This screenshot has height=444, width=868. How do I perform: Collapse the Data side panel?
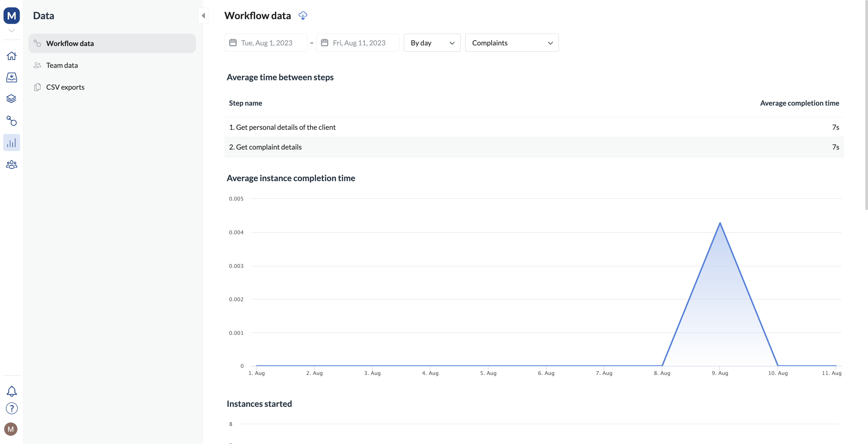(203, 15)
